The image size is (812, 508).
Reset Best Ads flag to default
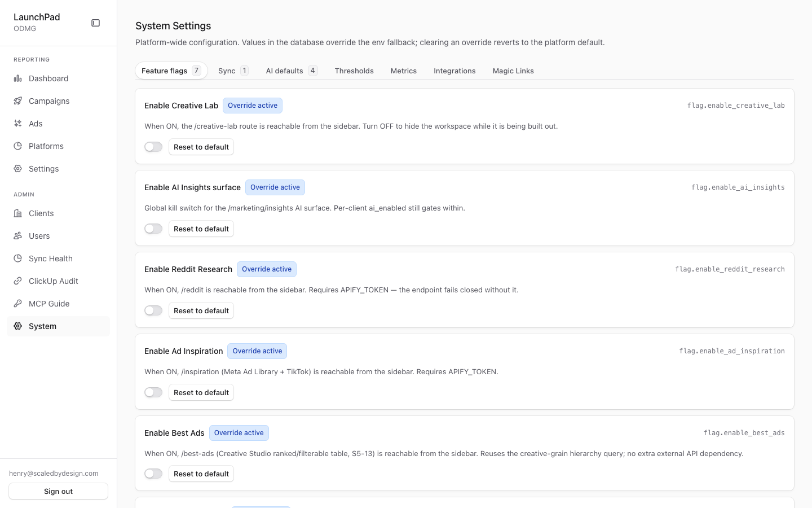pos(201,474)
